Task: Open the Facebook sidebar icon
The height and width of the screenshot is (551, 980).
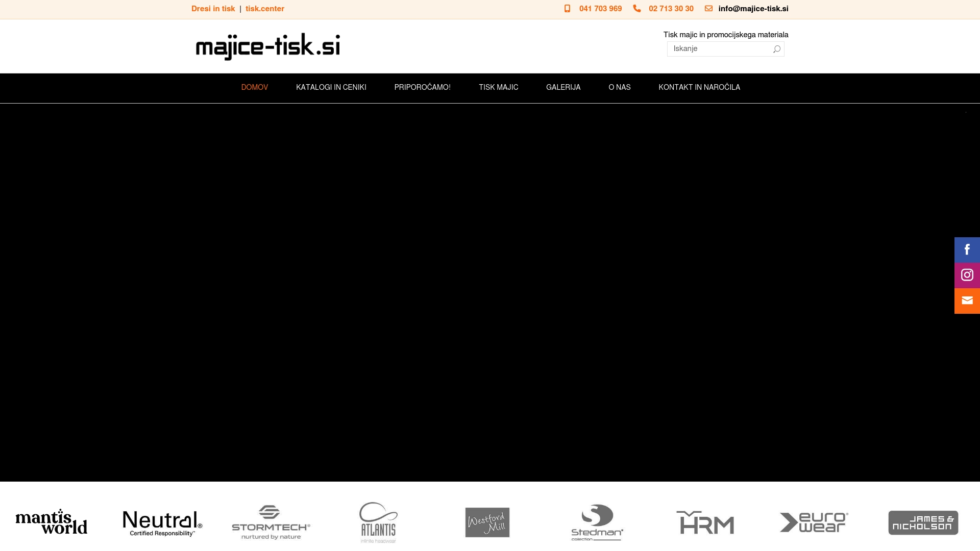Action: coord(966,249)
